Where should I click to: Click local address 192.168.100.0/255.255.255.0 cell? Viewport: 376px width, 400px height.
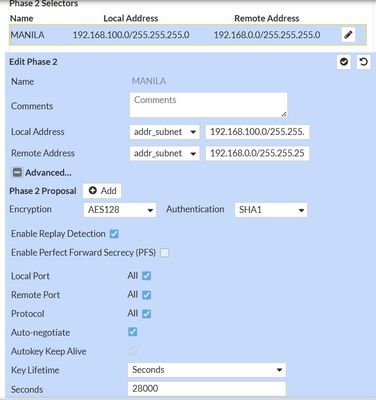[x=131, y=35]
